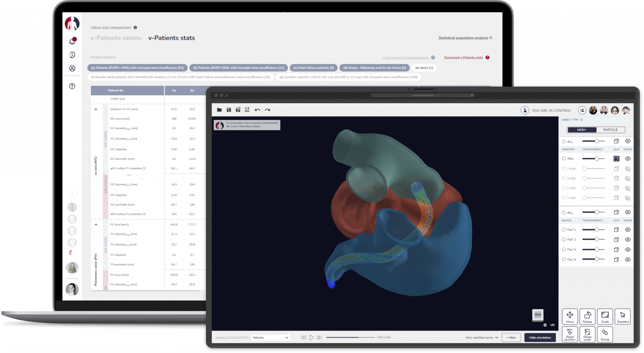Click Reset position
Screen dimensions: 644x353
[569, 334]
